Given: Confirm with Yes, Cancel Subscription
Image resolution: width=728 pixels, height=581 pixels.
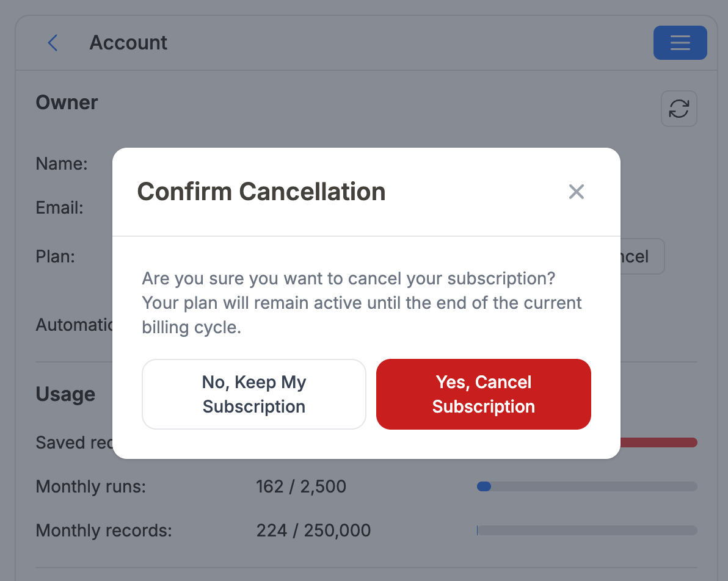Looking at the screenshot, I should (x=483, y=394).
